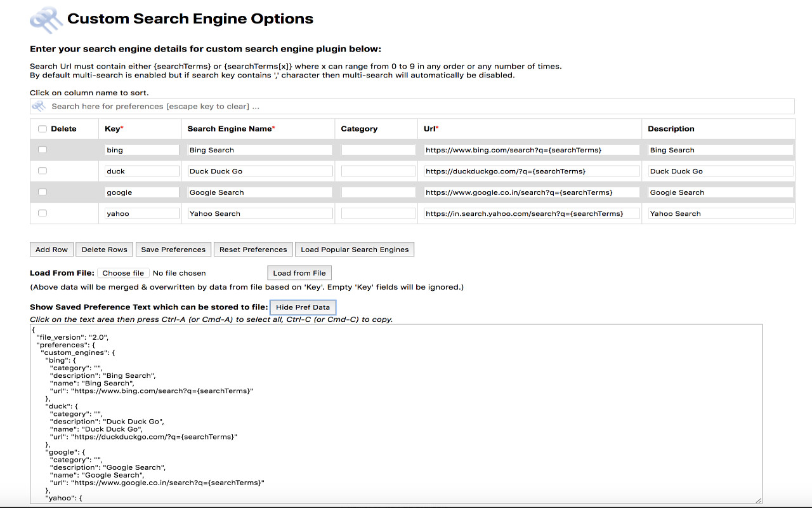Screen dimensions: 812x508
Task: Click the 'Yahoo Search' engine name field
Action: (x=260, y=213)
